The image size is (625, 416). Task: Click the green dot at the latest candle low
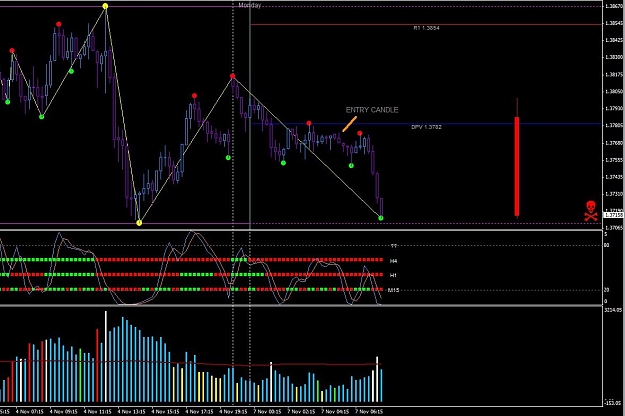pos(381,218)
